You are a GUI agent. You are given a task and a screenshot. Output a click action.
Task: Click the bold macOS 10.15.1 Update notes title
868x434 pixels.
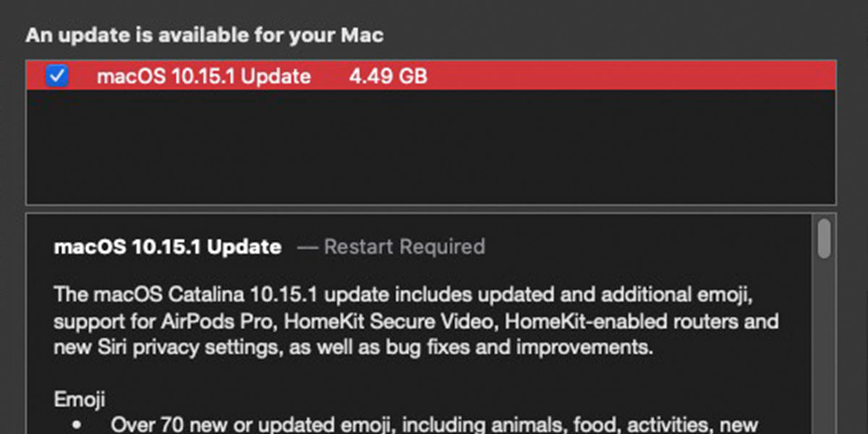pyautogui.click(x=168, y=247)
